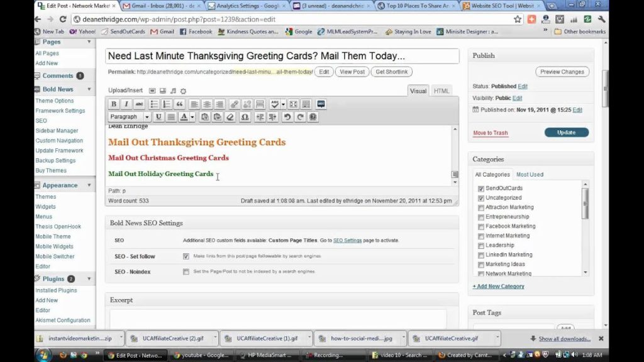
Task: Enable SEO - Noindex checkbox
Action: [x=186, y=271]
